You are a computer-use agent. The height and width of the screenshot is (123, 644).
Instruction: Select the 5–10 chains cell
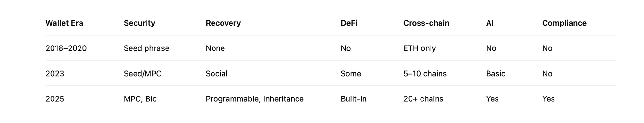pyautogui.click(x=425, y=73)
